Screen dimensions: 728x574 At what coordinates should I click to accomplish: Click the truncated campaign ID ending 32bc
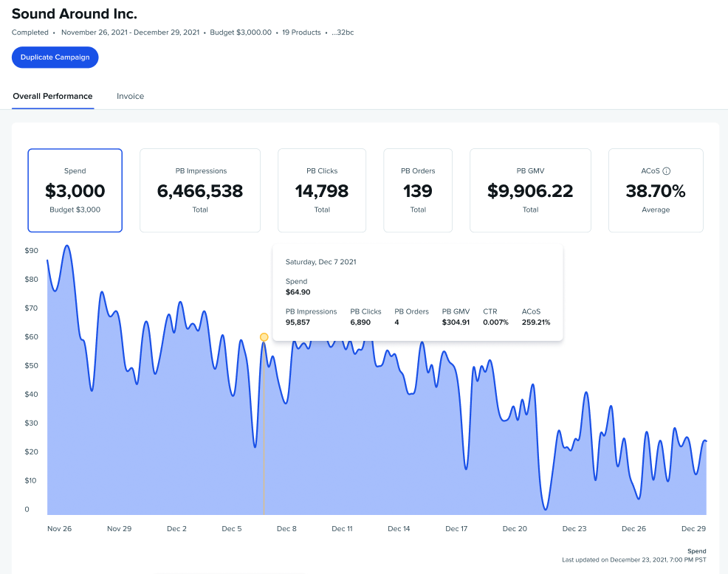tap(343, 32)
